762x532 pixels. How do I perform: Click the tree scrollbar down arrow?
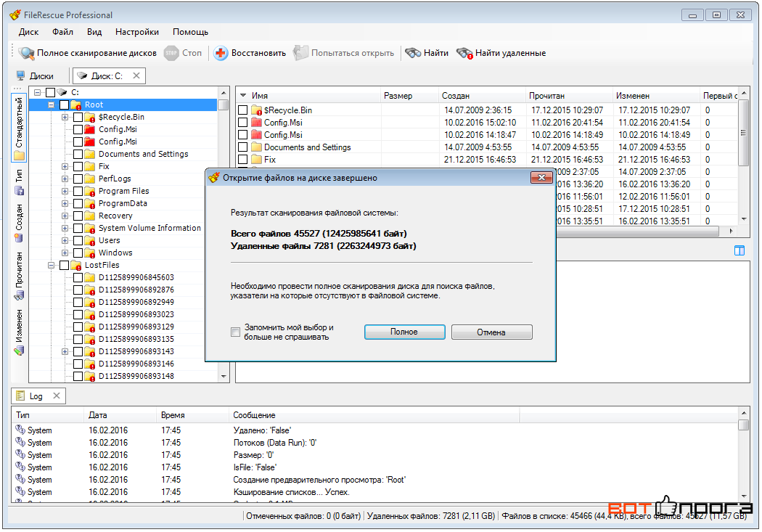coord(224,377)
